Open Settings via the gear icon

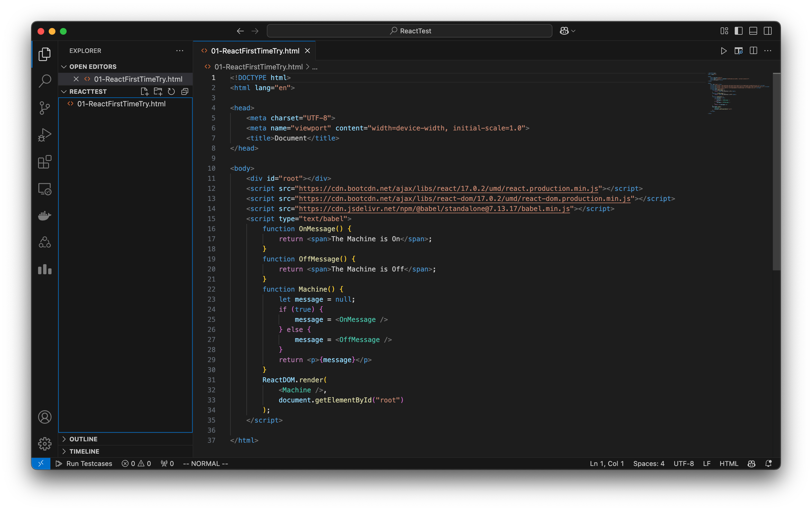click(45, 444)
